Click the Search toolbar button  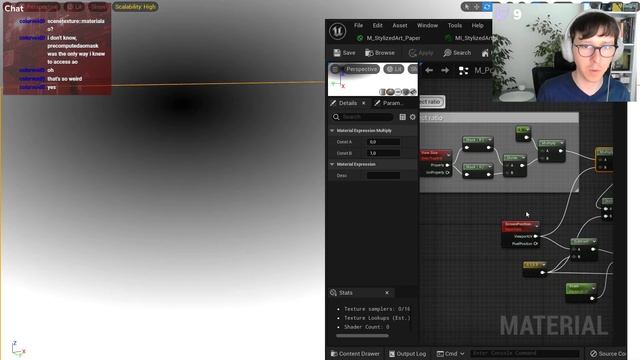[457, 53]
